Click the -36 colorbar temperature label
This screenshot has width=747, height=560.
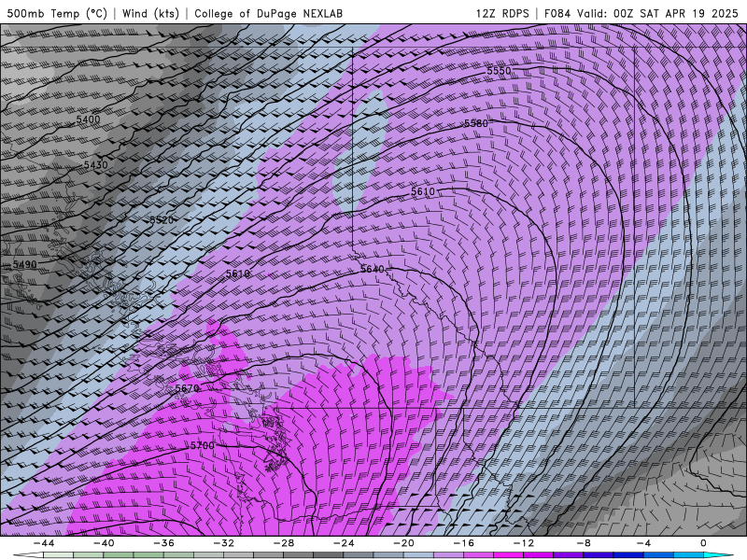pos(164,543)
